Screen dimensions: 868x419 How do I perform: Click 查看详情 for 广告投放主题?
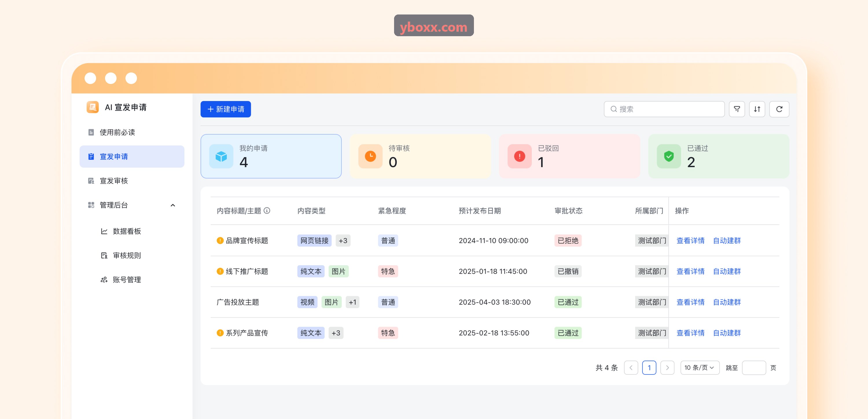pyautogui.click(x=690, y=302)
